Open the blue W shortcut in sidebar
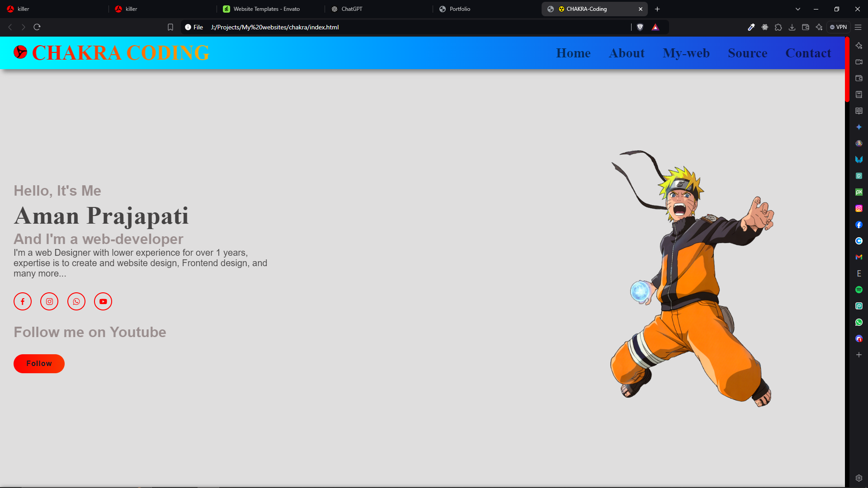 pyautogui.click(x=859, y=160)
